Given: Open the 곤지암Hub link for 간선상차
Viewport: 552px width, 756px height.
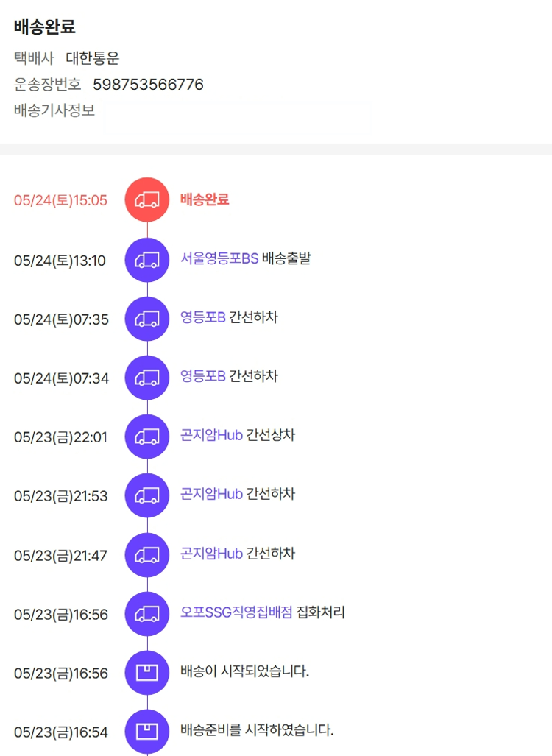Looking at the screenshot, I should tap(211, 435).
